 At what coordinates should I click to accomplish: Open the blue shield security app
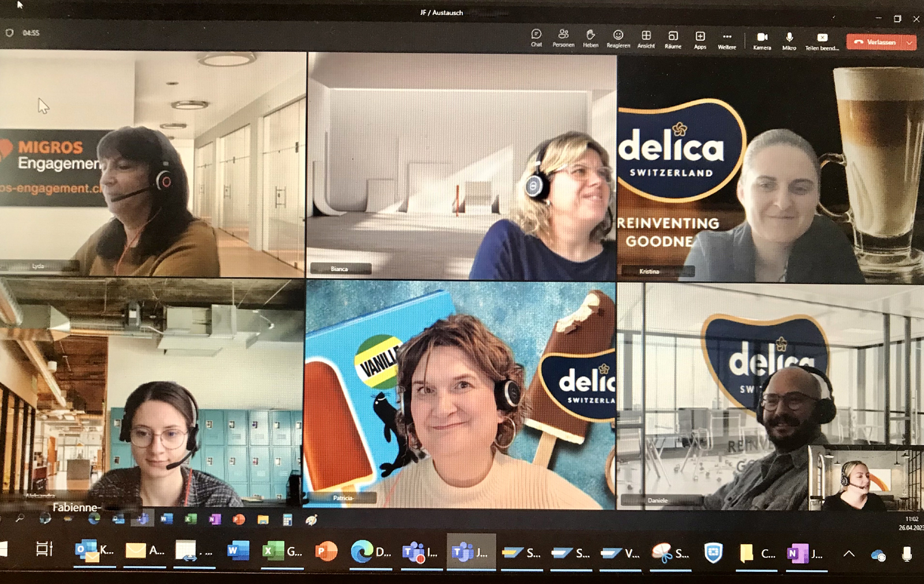[x=714, y=553]
